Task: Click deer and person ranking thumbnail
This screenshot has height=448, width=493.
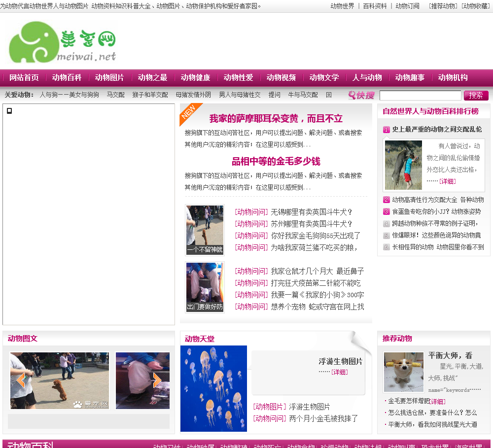Action: pos(403,165)
